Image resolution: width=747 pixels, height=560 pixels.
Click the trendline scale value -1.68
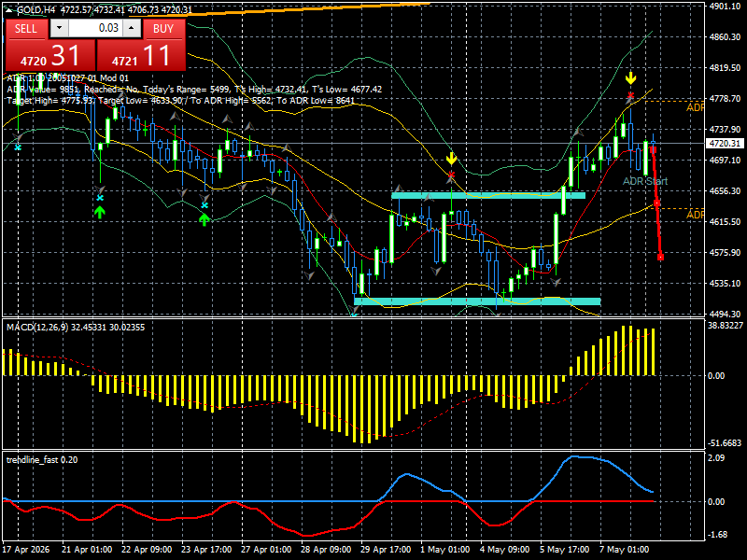point(717,534)
